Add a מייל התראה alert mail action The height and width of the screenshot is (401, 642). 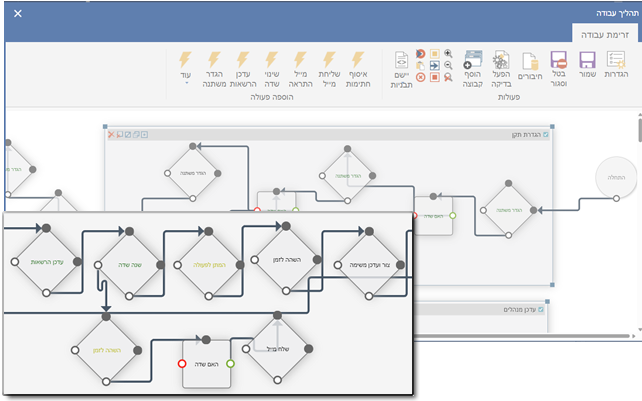300,64
